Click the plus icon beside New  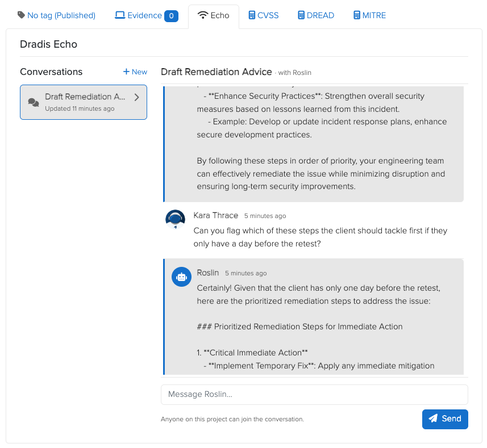point(126,72)
